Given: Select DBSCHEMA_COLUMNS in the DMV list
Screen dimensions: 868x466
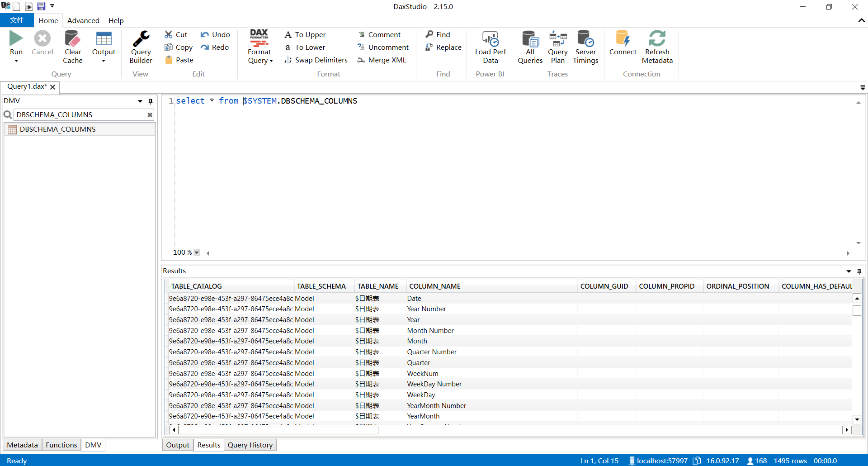Looking at the screenshot, I should 57,129.
